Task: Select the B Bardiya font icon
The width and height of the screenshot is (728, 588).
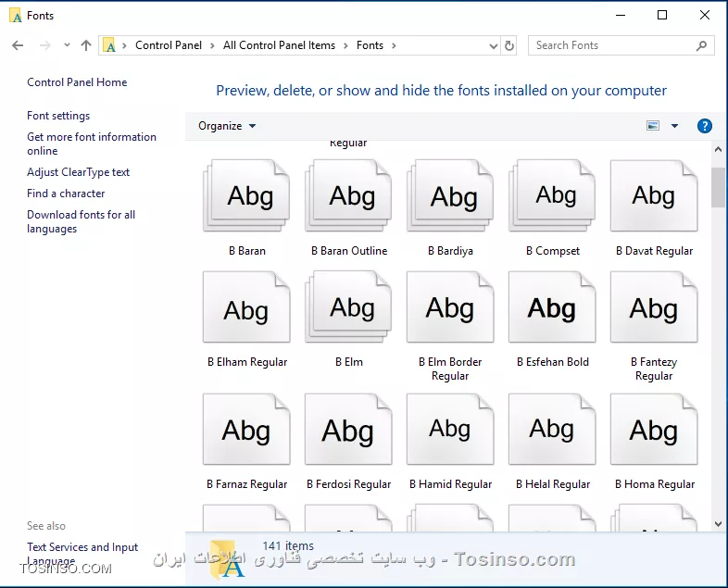Action: tap(450, 195)
